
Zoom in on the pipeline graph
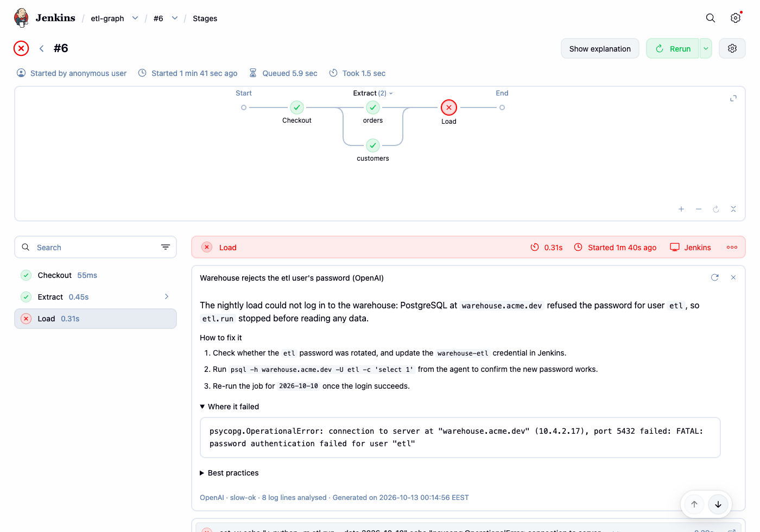point(681,209)
